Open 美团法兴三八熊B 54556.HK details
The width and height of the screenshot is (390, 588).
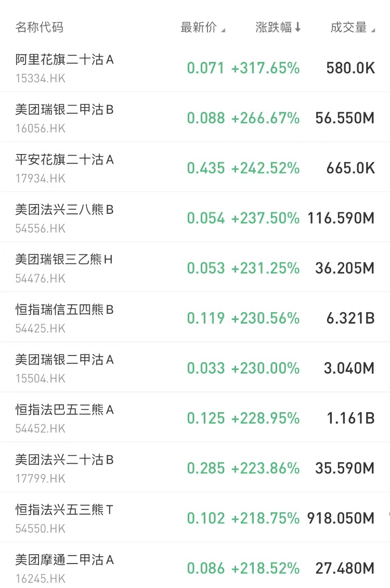pos(65,218)
